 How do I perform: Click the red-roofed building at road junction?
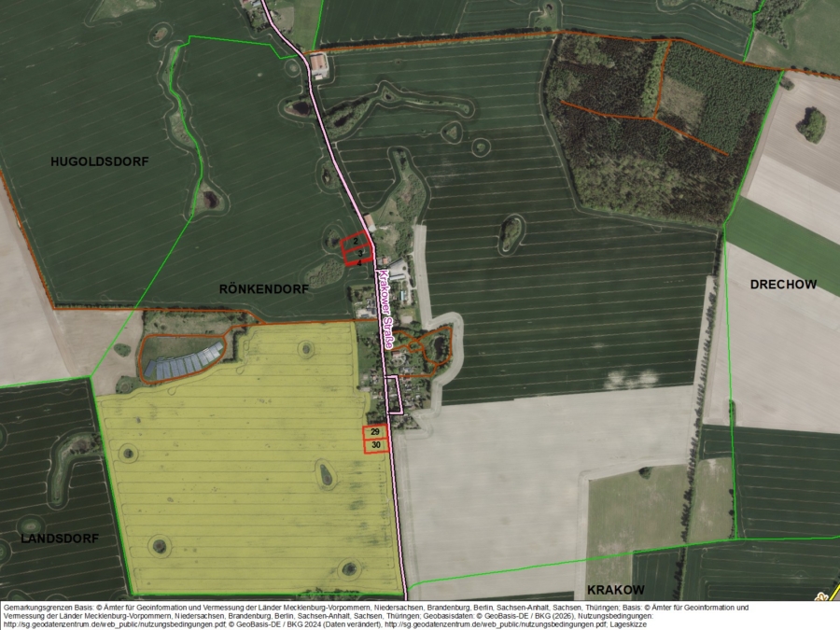coord(318,64)
